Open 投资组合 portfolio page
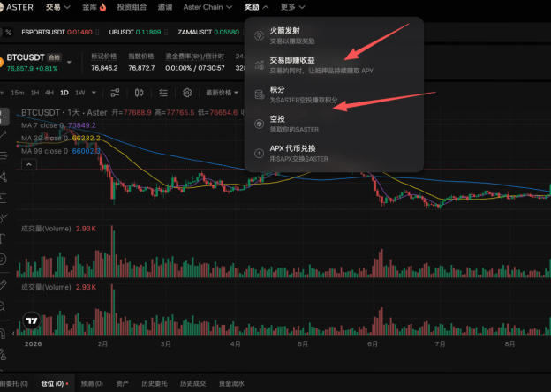 pyautogui.click(x=132, y=7)
